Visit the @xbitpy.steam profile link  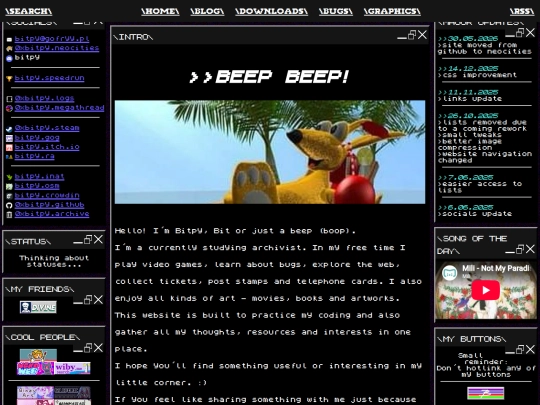coord(47,128)
